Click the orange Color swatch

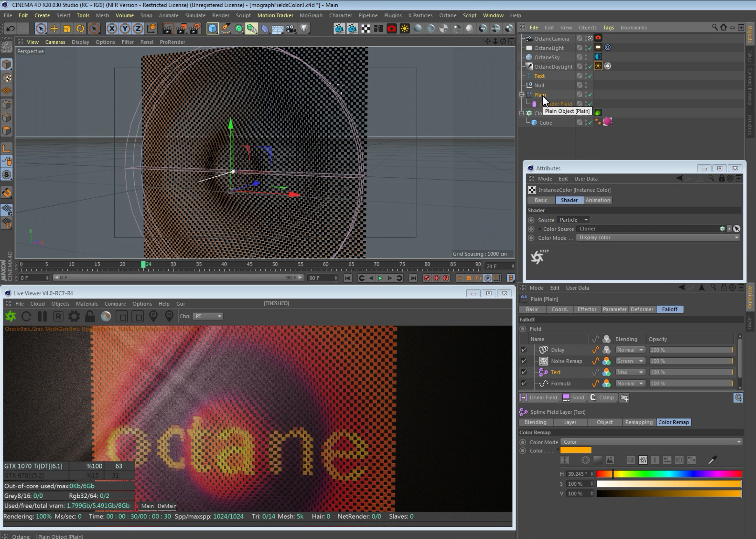(575, 450)
